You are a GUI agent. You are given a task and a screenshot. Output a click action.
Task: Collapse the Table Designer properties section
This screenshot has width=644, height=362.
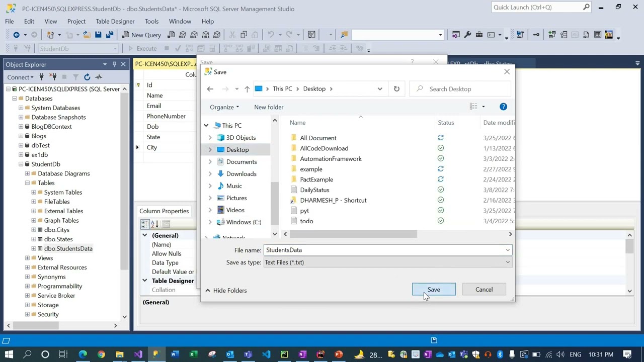pyautogui.click(x=144, y=281)
